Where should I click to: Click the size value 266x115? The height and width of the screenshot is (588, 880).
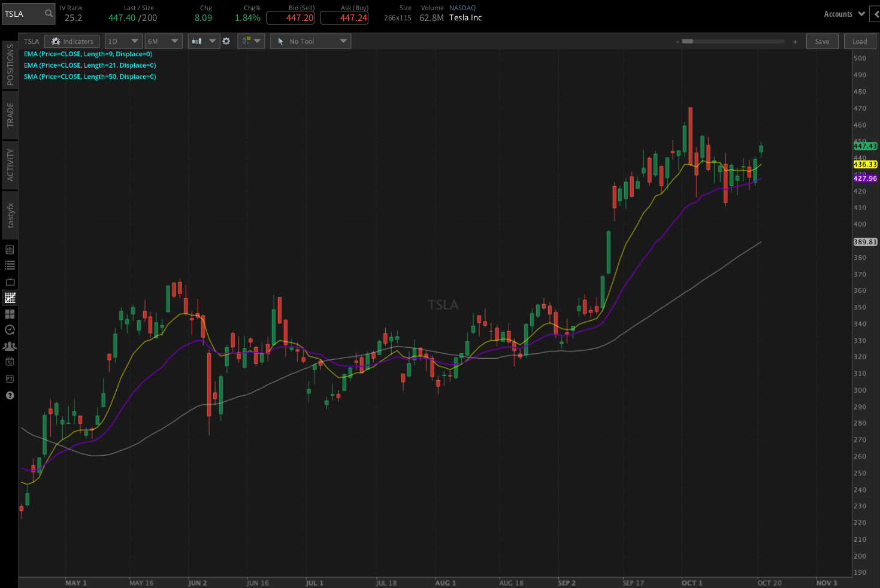coord(398,18)
